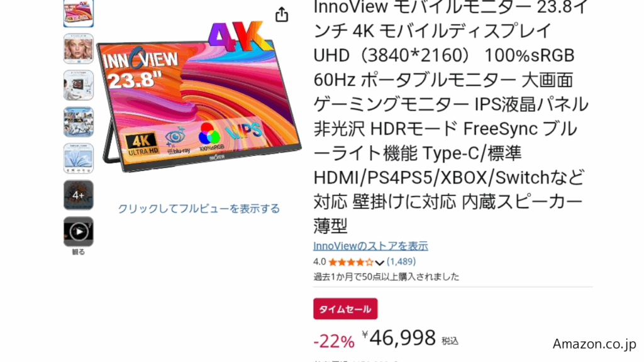644x362 pixels.
Task: Click the orange star rating icons
Action: 351,262
